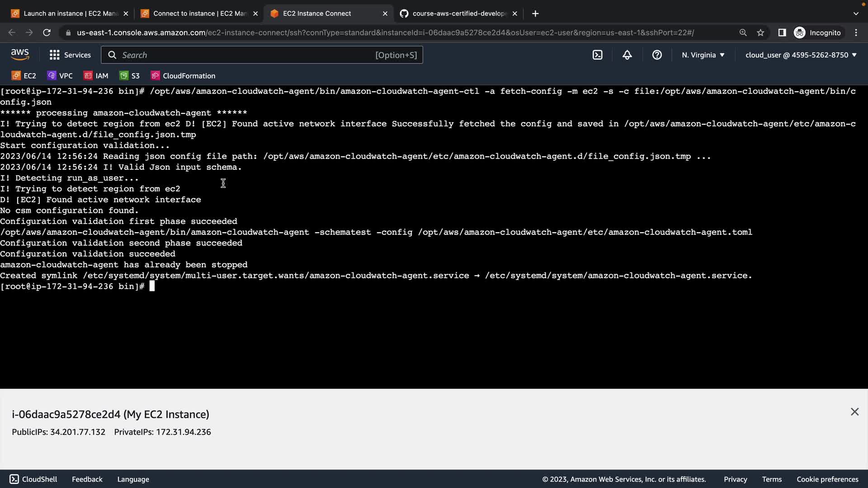Expand the browser tab search chevron
This screenshot has width=868, height=488.
(856, 14)
